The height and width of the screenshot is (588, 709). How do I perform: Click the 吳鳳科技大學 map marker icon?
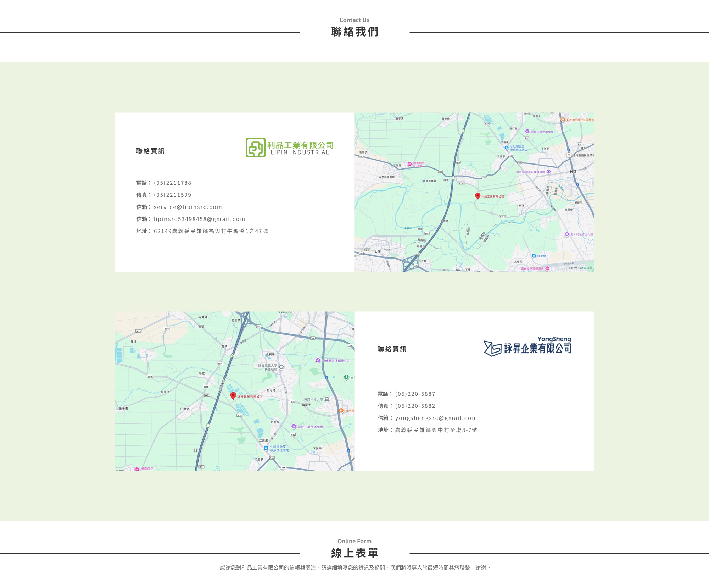tap(327, 399)
